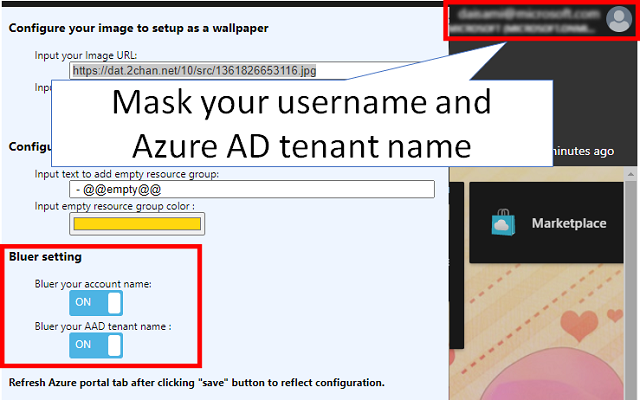The image size is (640, 400).
Task: Click the empty resource group text field
Action: [252, 189]
